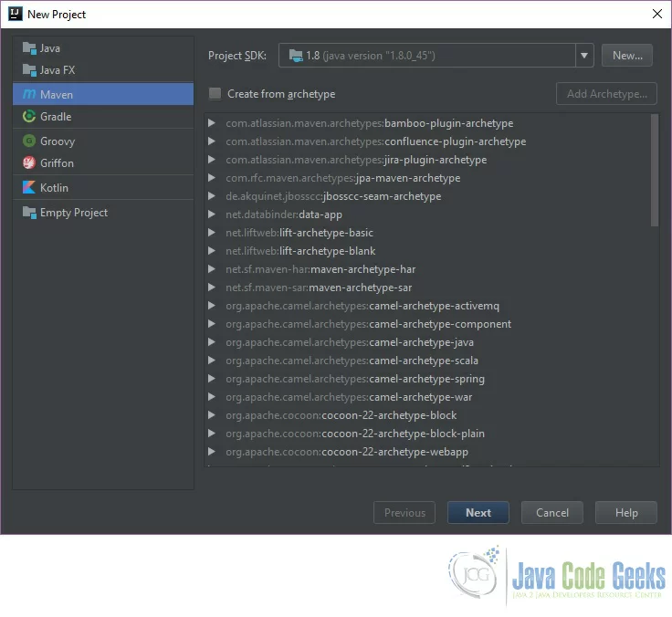Click the Kotlin logo icon
Image resolution: width=672 pixels, height=617 pixels.
coord(29,187)
